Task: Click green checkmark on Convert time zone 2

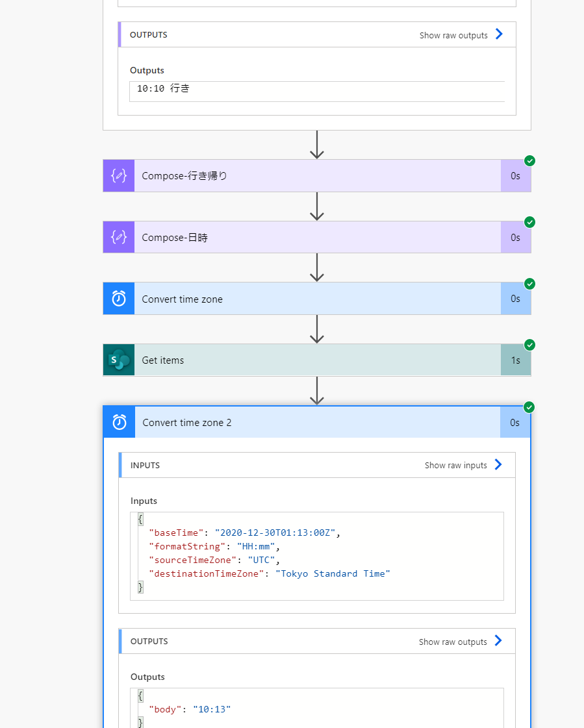Action: (x=529, y=407)
